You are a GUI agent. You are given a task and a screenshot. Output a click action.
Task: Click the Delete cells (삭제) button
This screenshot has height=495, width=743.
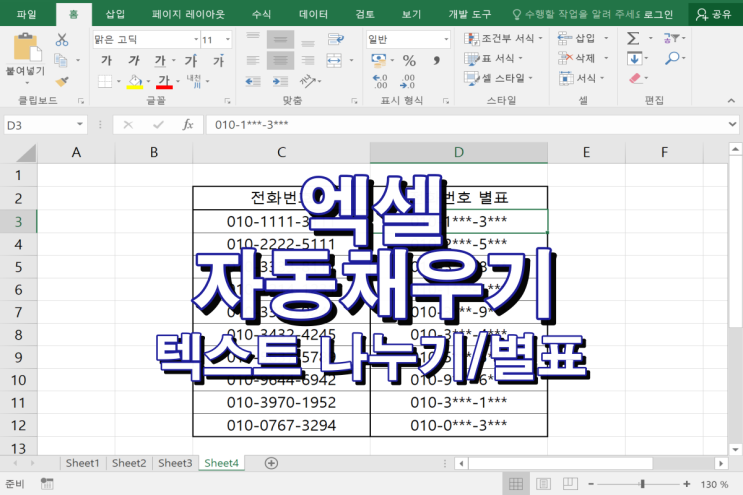point(582,58)
